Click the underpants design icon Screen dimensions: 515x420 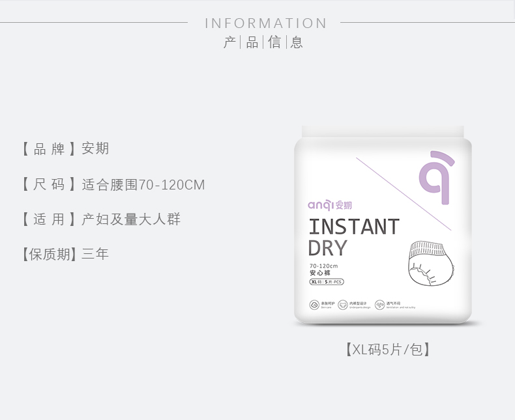342,305
